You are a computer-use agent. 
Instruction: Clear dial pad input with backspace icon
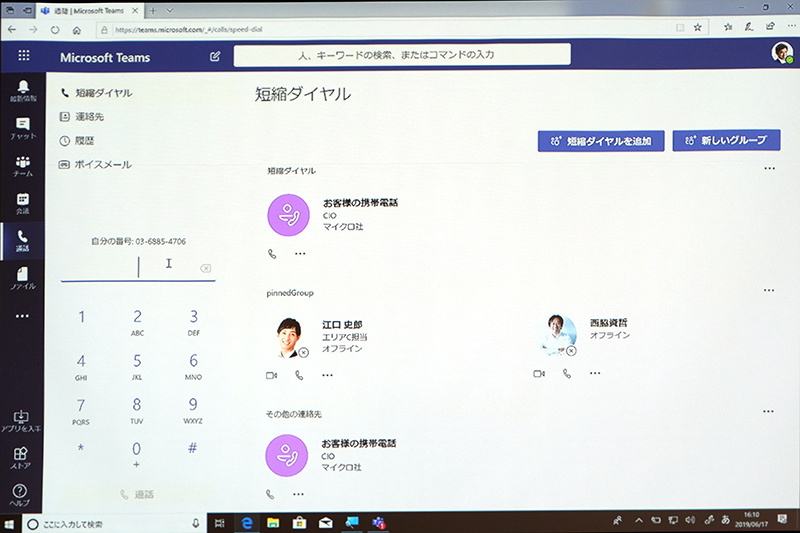click(206, 268)
